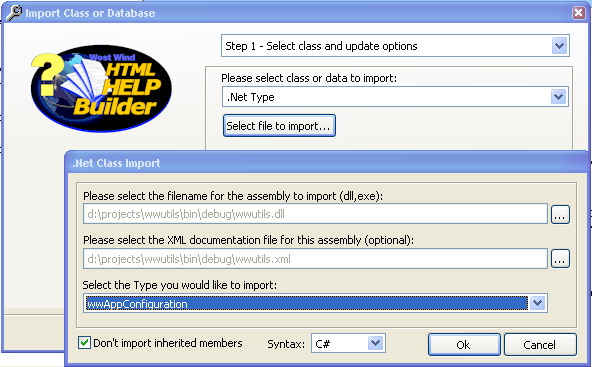Open the Step 1 wizard step dropdown
Viewport: 592px width, 367px height.
pyautogui.click(x=559, y=46)
